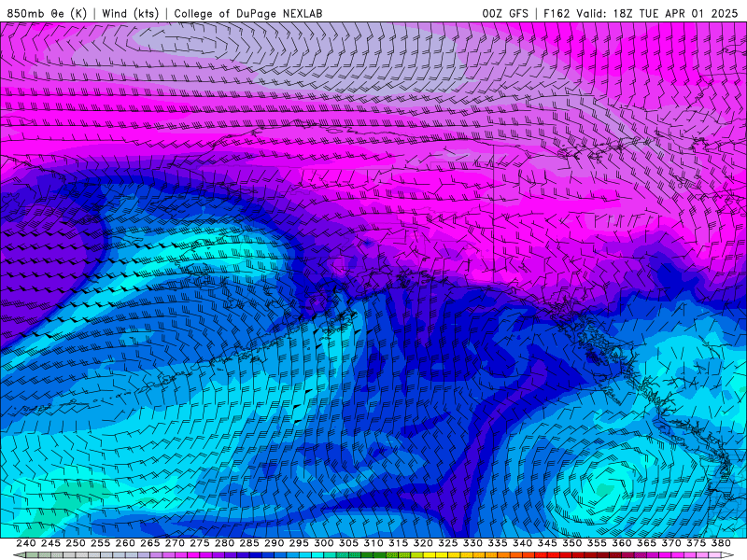Click the 315 value on the color scale
The height and width of the screenshot is (560, 747).
(x=398, y=543)
